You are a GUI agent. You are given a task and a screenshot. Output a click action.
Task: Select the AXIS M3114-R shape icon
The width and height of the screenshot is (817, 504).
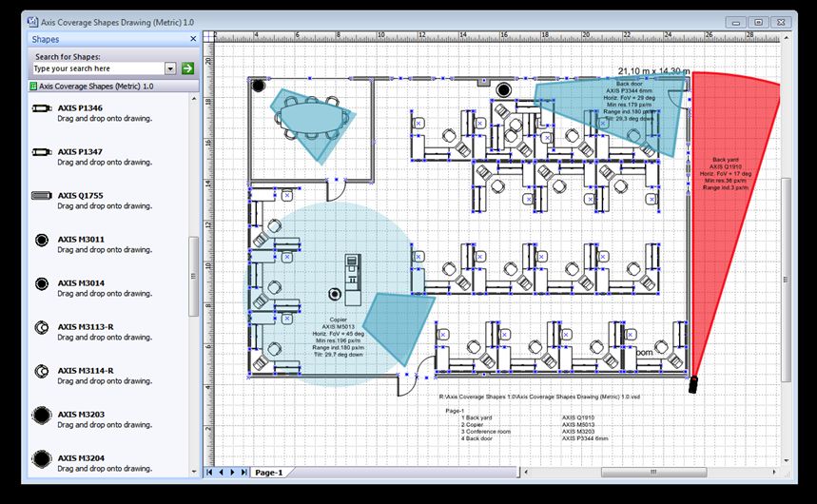41,371
